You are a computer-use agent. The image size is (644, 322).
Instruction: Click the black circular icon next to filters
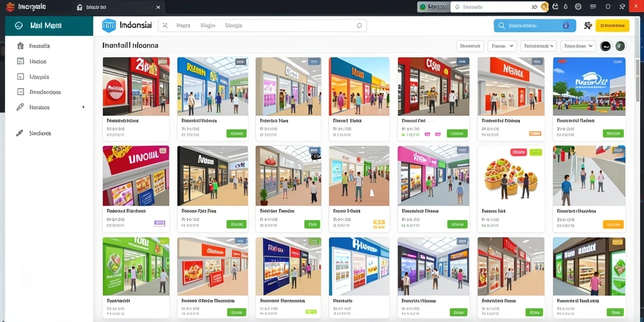(606, 46)
